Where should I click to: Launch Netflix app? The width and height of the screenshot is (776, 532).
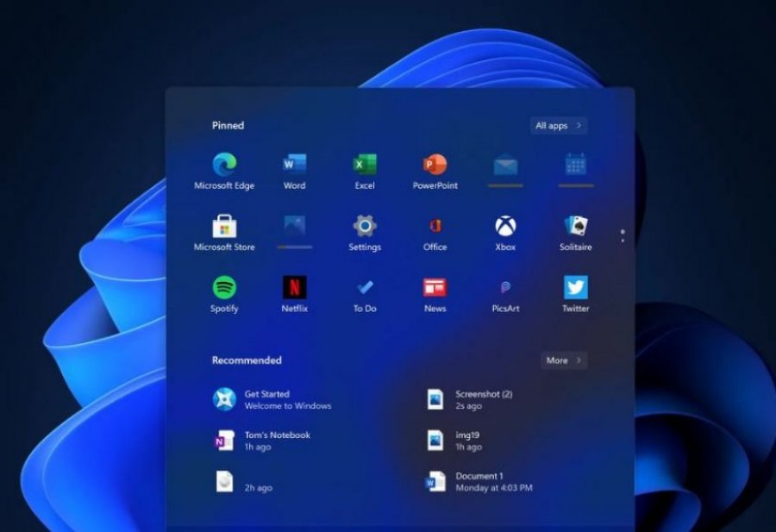point(295,294)
